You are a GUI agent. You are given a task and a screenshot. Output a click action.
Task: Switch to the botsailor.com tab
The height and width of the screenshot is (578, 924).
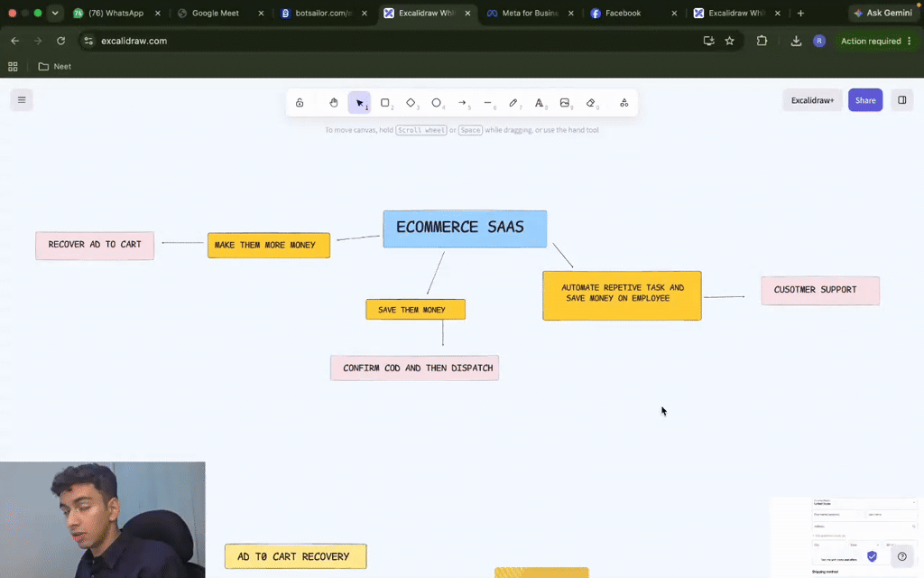click(323, 13)
